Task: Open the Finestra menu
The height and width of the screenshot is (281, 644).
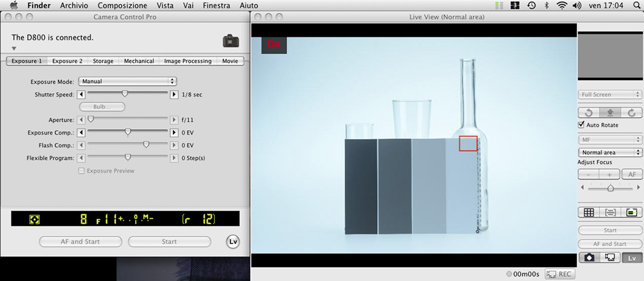Action: click(x=216, y=6)
